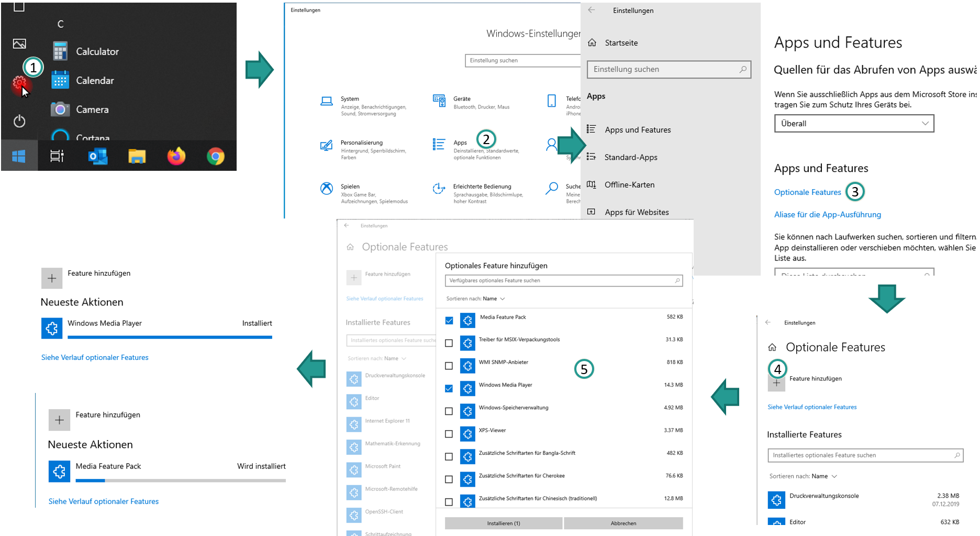Screen dimensions: 980x536
Task: Click the Spielen Xbox icon
Action: point(327,188)
